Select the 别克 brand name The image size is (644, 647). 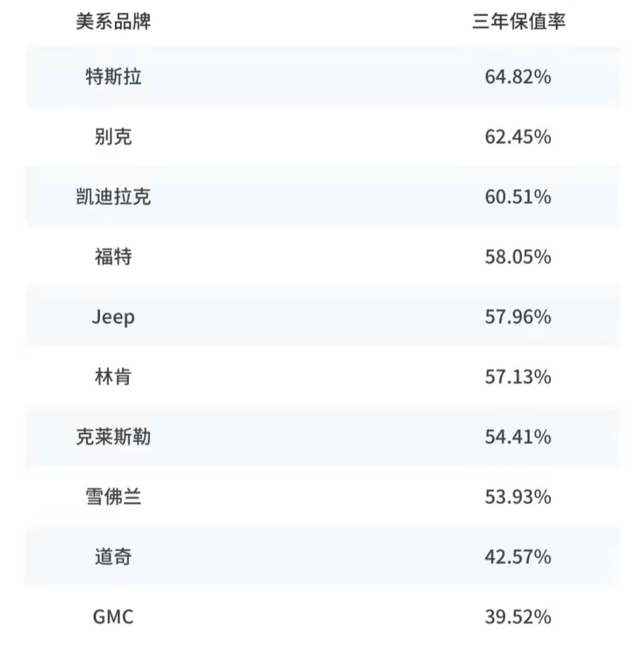[113, 137]
